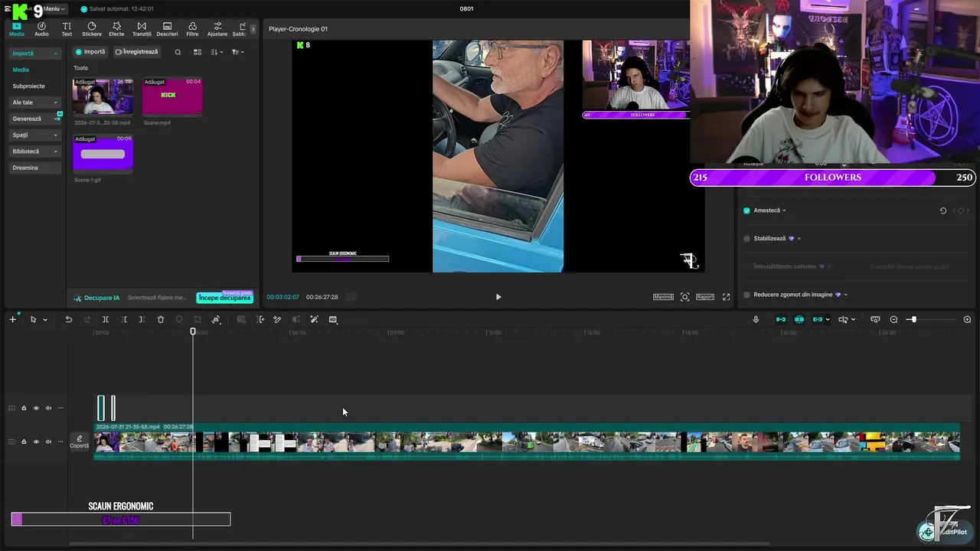Select the Scene.mp4 media thumbnail
This screenshot has height=551, width=980.
tap(172, 96)
